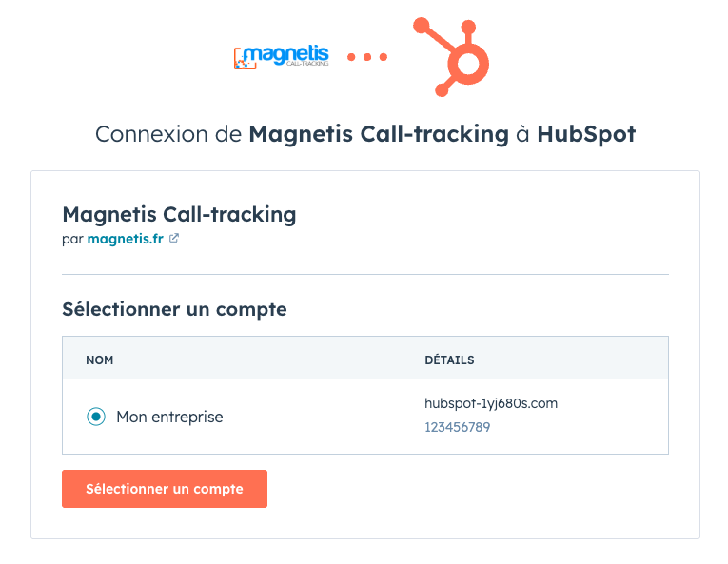The height and width of the screenshot is (564, 728).
Task: Select the Mon entreprise radio button
Action: pyautogui.click(x=96, y=417)
